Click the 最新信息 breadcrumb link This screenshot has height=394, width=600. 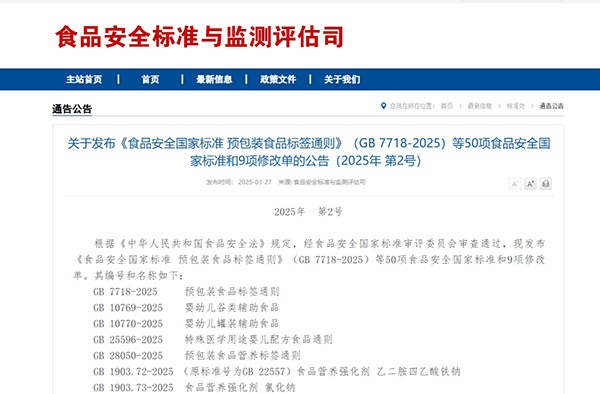[x=479, y=106]
